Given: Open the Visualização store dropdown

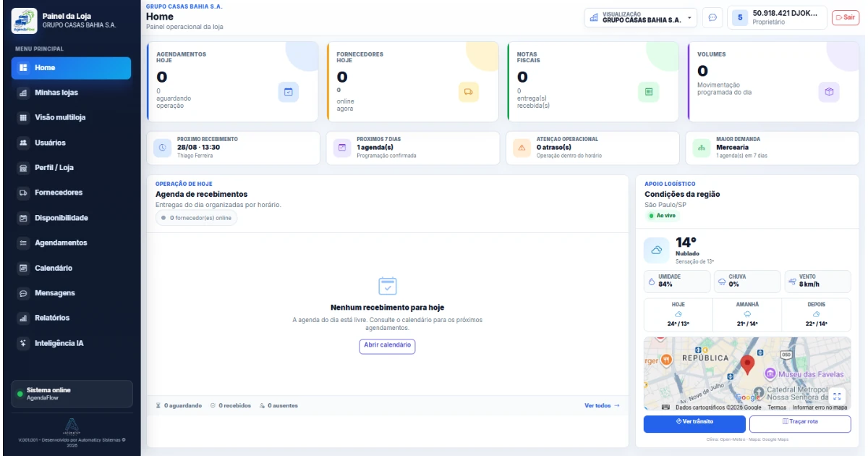Looking at the screenshot, I should click(641, 17).
